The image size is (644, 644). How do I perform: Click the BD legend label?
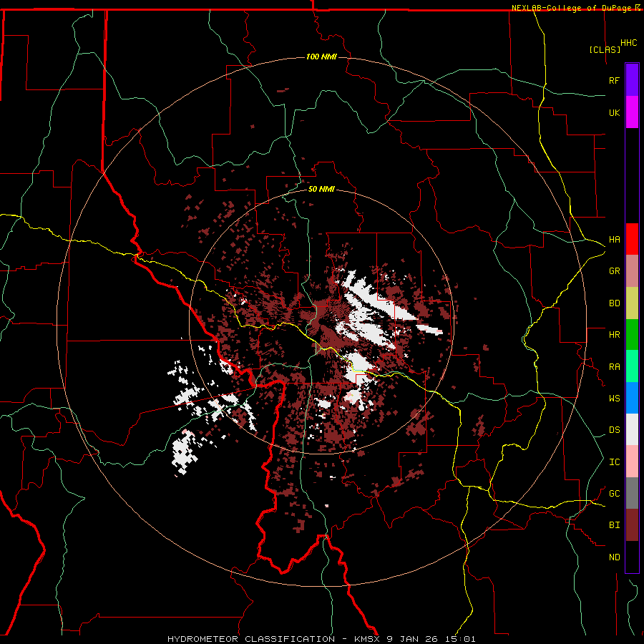pyautogui.click(x=614, y=303)
